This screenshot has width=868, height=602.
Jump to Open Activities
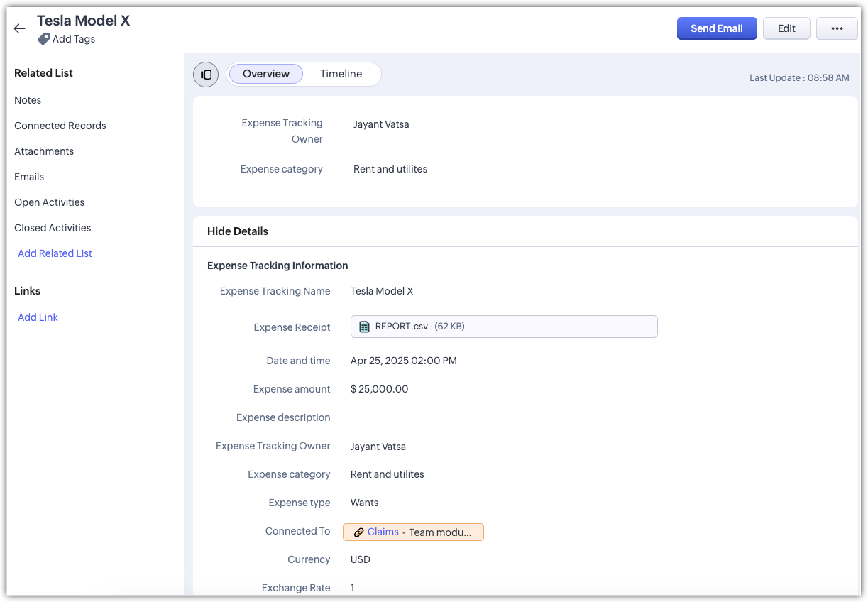[x=49, y=202]
